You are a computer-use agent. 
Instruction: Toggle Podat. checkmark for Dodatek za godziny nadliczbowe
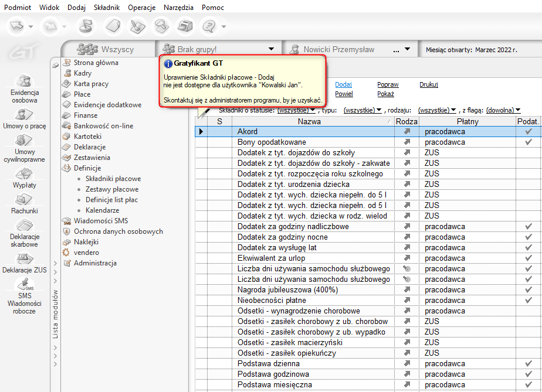528,227
